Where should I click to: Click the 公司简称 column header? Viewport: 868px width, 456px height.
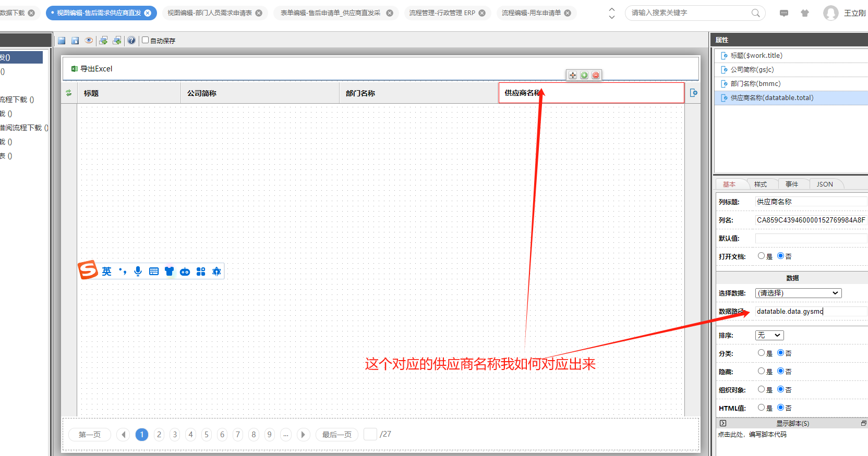coord(260,93)
